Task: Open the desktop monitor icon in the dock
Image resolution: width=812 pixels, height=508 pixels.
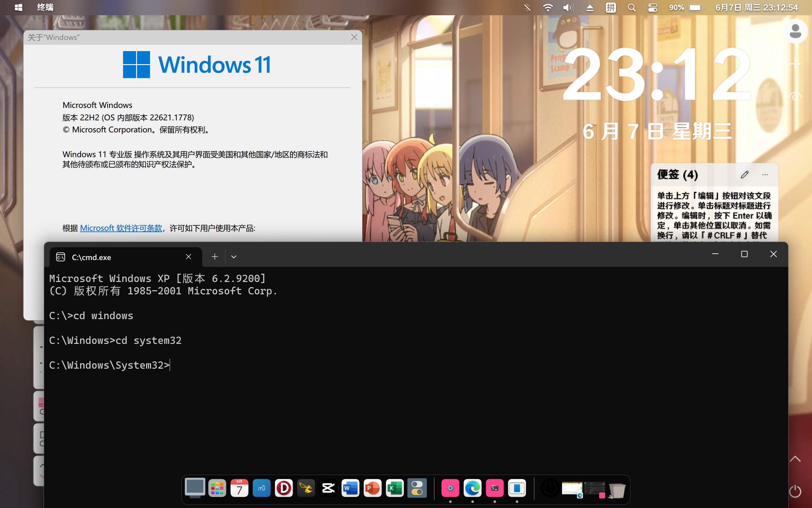Action: (195, 488)
